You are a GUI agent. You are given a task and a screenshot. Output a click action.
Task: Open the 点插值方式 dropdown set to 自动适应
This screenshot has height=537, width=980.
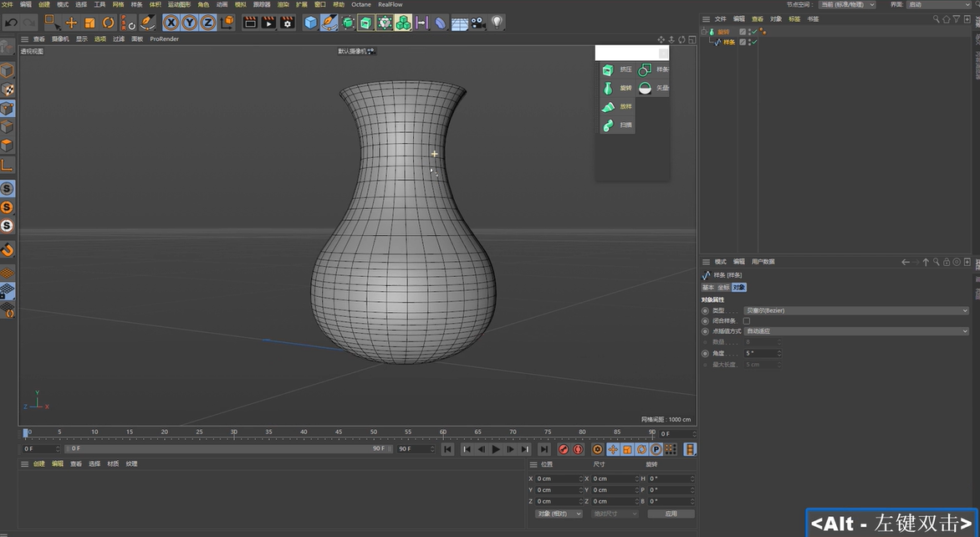[853, 331]
